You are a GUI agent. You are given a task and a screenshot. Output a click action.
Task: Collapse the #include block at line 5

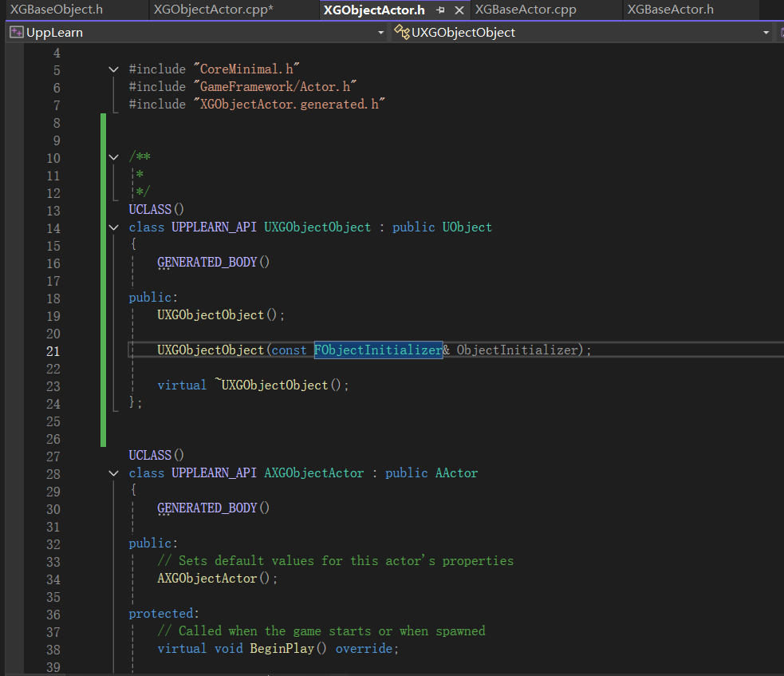click(x=114, y=69)
